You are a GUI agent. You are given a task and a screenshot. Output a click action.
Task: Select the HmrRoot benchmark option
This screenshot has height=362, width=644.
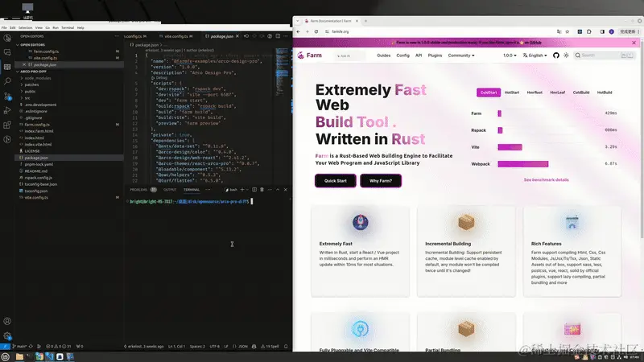coord(535,93)
